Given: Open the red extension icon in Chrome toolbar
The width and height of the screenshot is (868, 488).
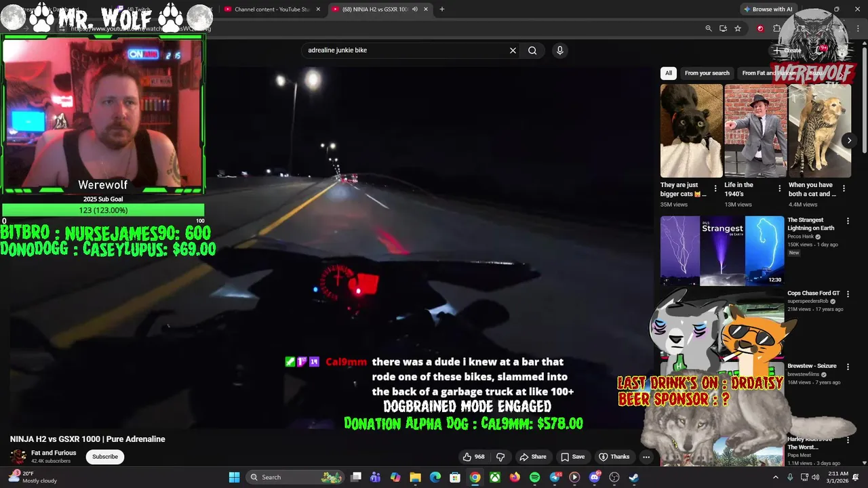Looking at the screenshot, I should click(760, 28).
